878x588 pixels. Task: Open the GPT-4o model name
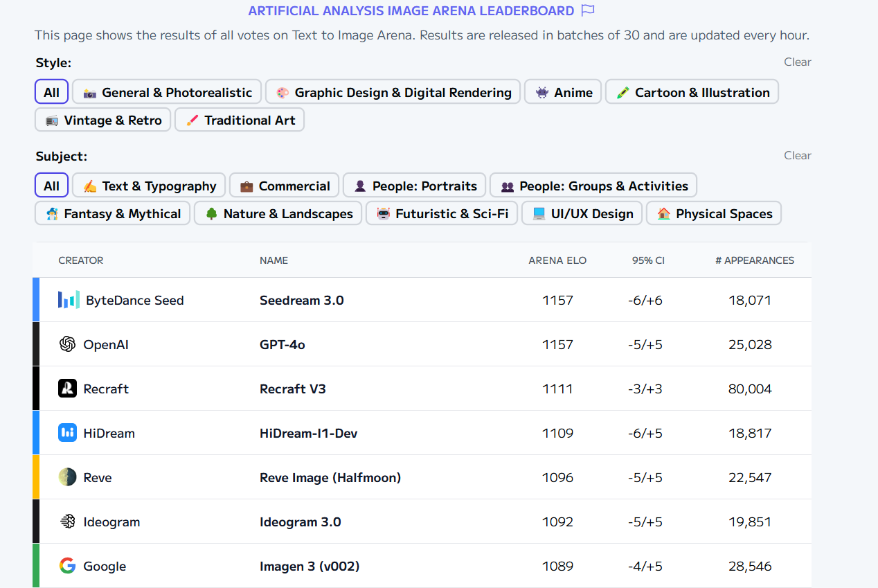(x=283, y=344)
